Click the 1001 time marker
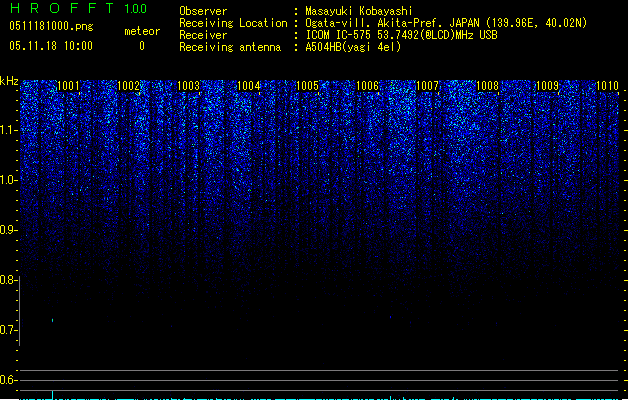 point(69,86)
